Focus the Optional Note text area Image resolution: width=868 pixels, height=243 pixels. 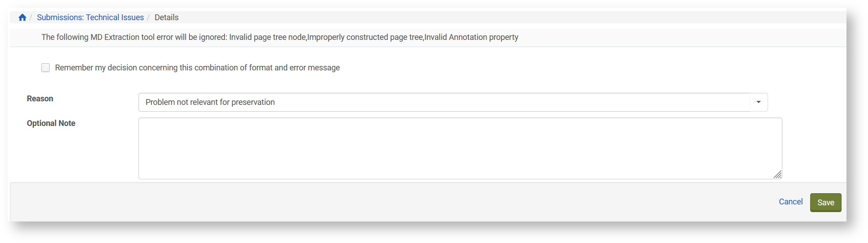[x=460, y=148]
